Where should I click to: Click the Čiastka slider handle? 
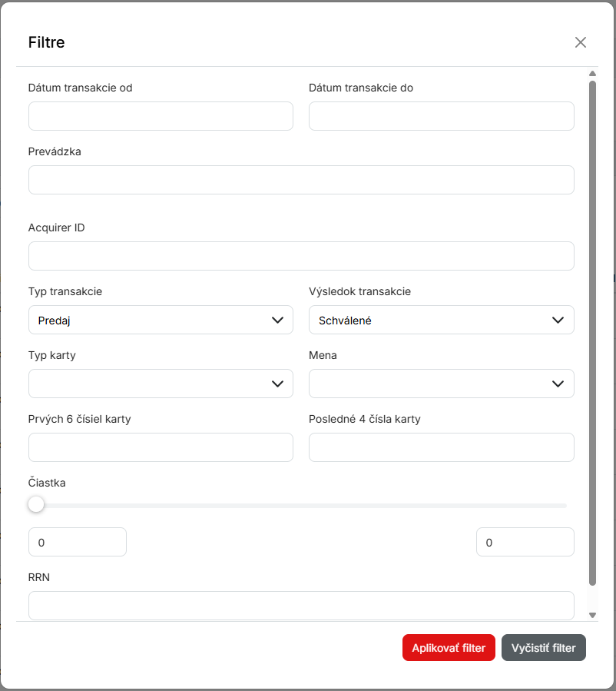pyautogui.click(x=36, y=505)
